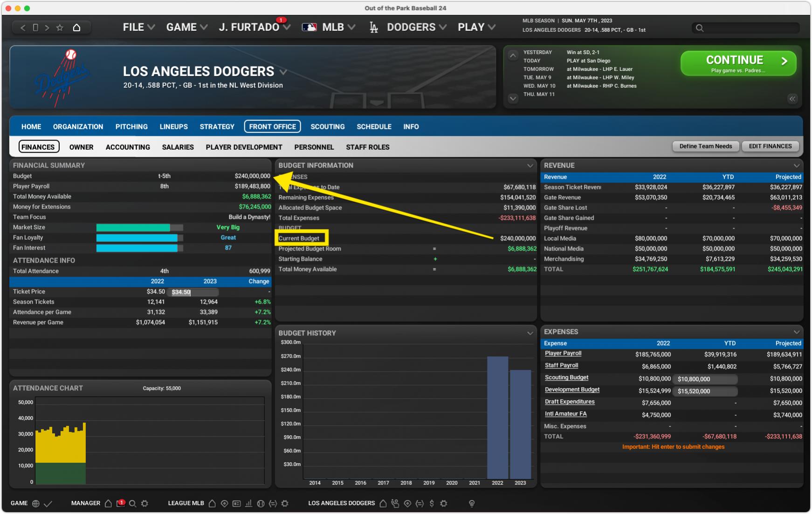Expand the Expenses panel dropdown chevron

click(x=796, y=332)
